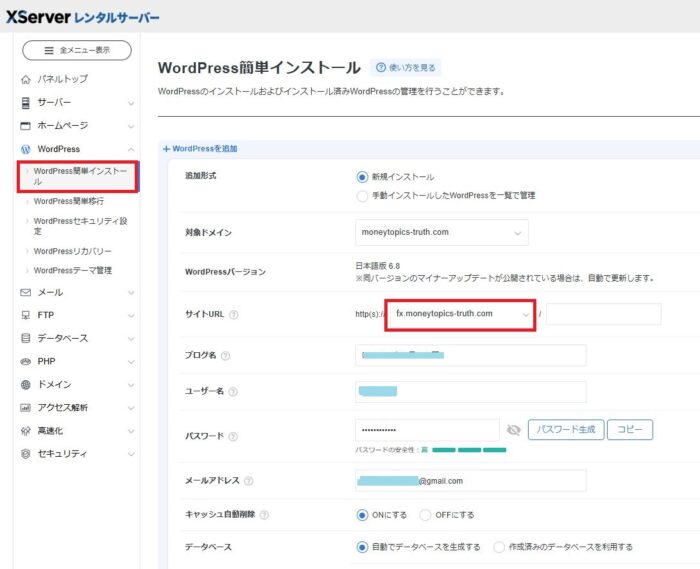Open WordPressリカバリー in sidebar
Viewport: 700px width, 569px height.
point(72,251)
